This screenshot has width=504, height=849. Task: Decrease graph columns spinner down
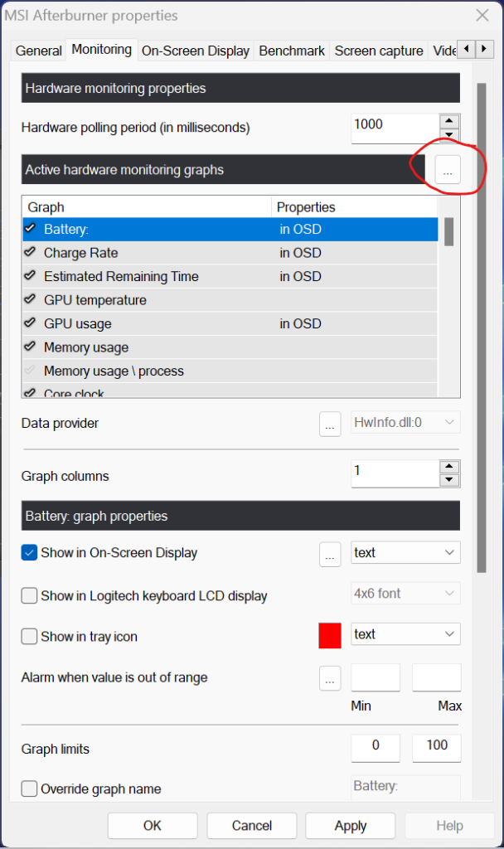click(449, 480)
